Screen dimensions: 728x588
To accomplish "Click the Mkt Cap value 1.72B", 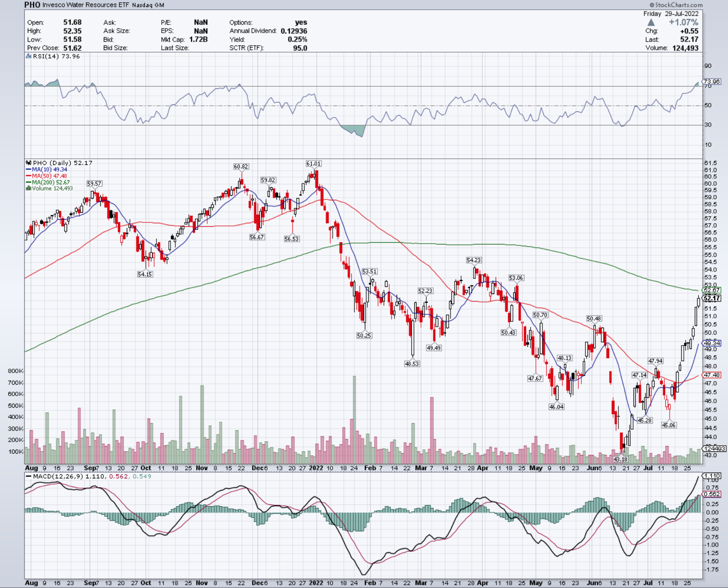I will click(198, 39).
